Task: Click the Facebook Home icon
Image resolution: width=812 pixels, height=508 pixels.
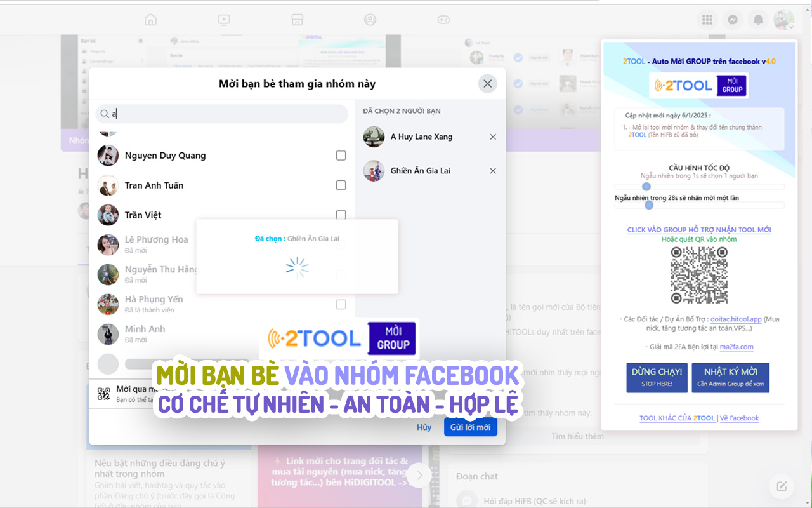Action: click(x=150, y=20)
